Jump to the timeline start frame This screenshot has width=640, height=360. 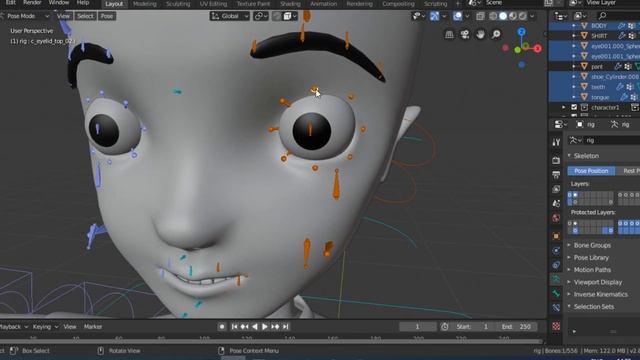(x=234, y=327)
